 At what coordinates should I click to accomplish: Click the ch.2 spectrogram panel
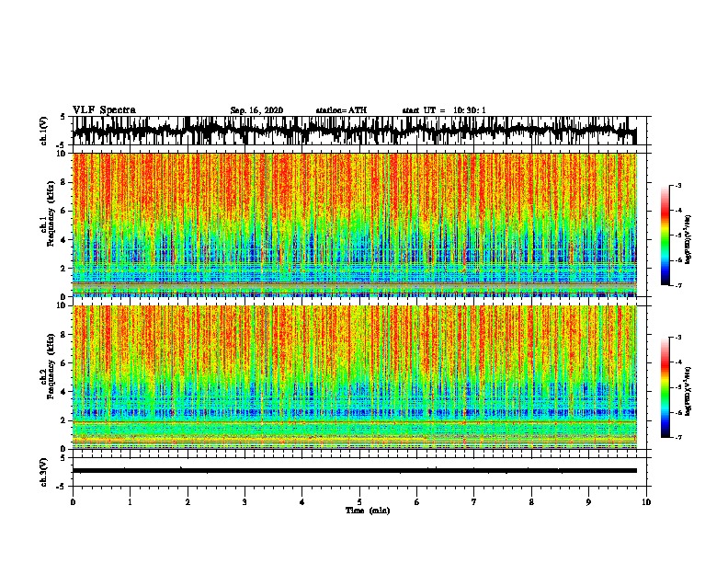354,377
